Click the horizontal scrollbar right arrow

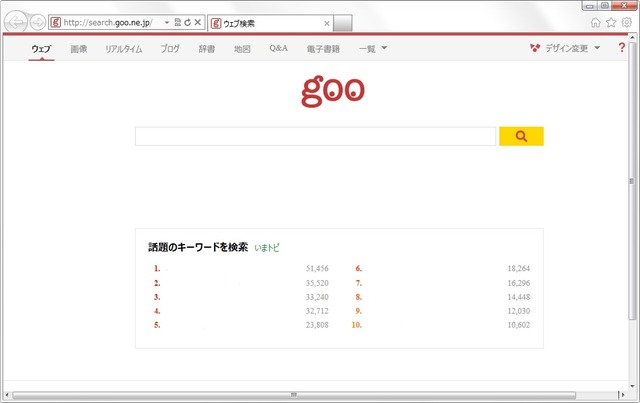pyautogui.click(x=623, y=395)
